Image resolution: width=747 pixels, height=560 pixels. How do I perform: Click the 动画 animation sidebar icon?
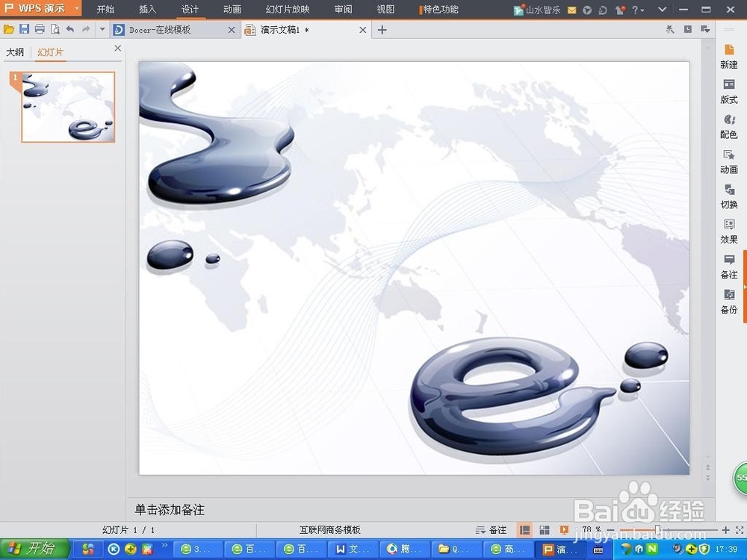point(729,161)
